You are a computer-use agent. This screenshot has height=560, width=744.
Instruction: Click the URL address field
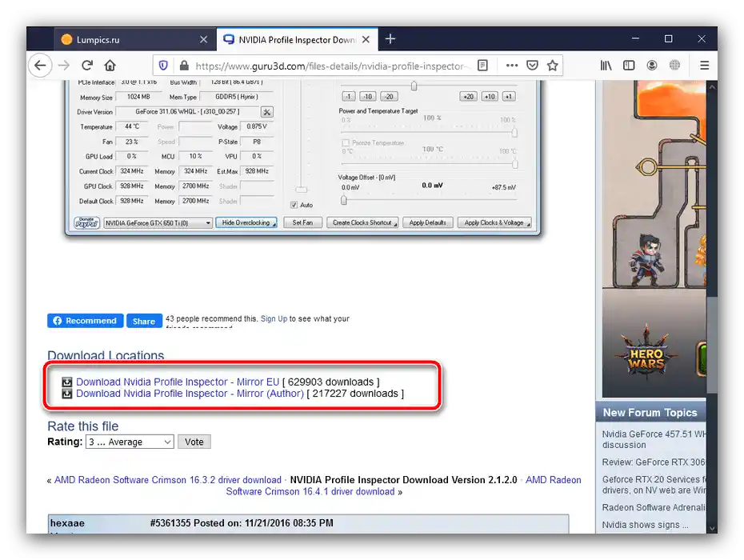(330, 66)
